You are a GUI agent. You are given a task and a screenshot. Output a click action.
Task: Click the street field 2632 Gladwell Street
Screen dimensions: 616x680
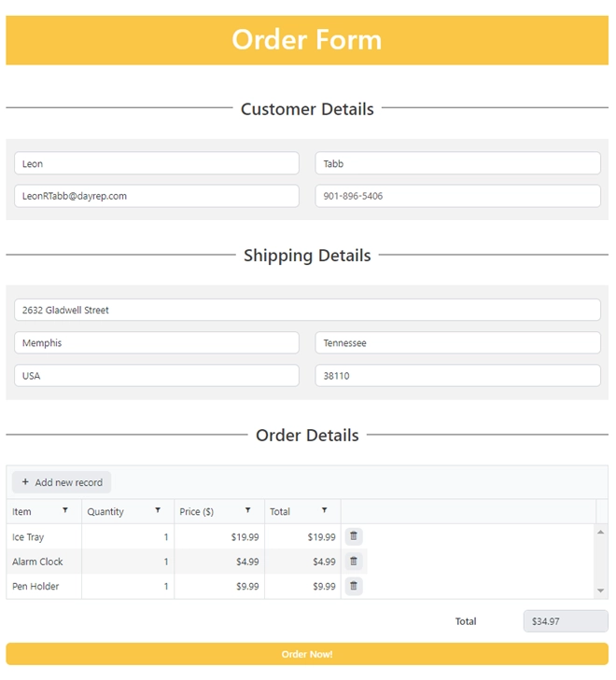pyautogui.click(x=307, y=310)
